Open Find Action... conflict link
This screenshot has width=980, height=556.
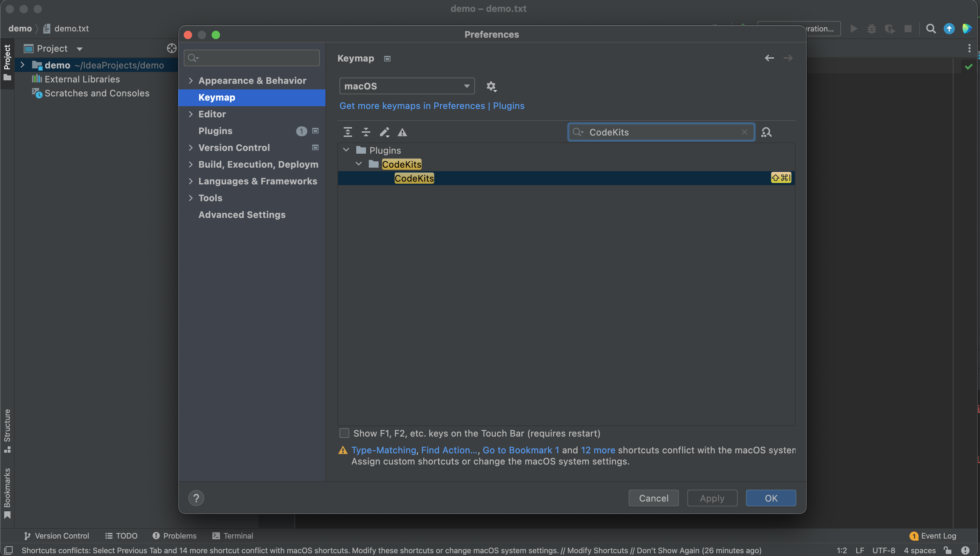[x=449, y=450]
